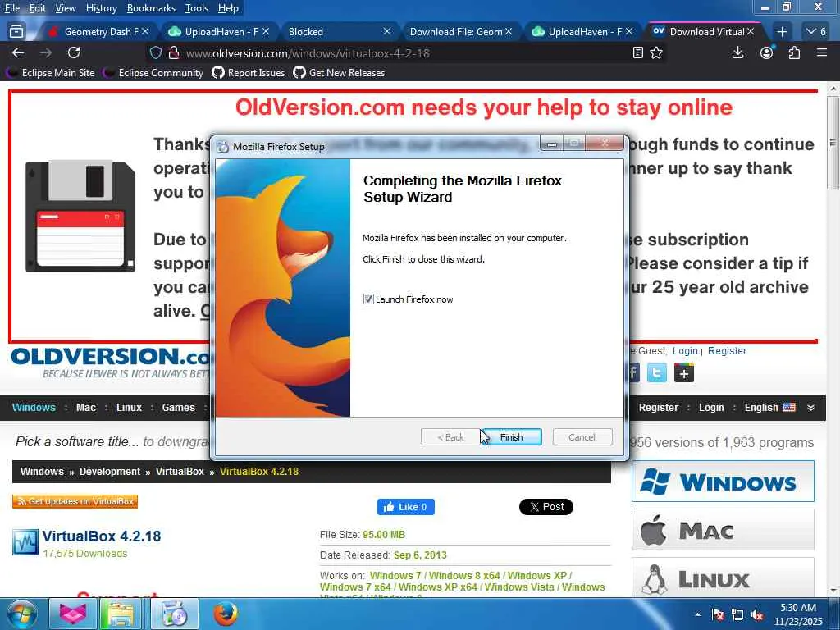840x630 pixels.
Task: Reload the page with the refresh icon
Action: click(74, 52)
